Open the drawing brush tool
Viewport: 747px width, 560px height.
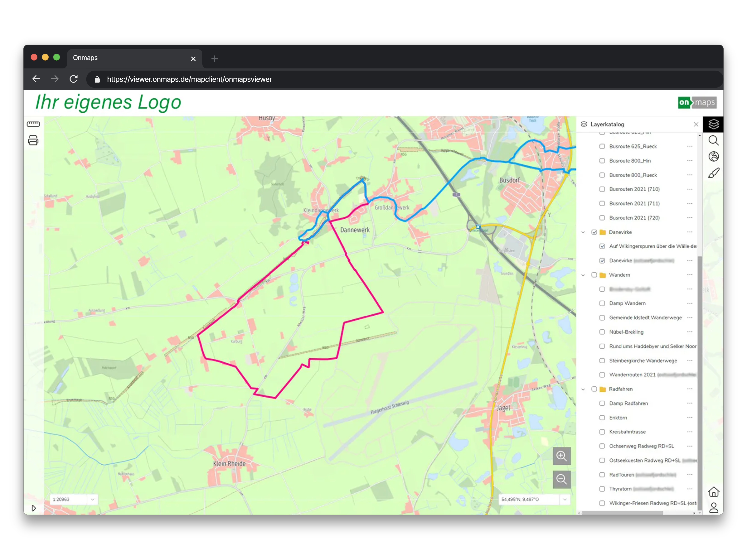coord(713,173)
